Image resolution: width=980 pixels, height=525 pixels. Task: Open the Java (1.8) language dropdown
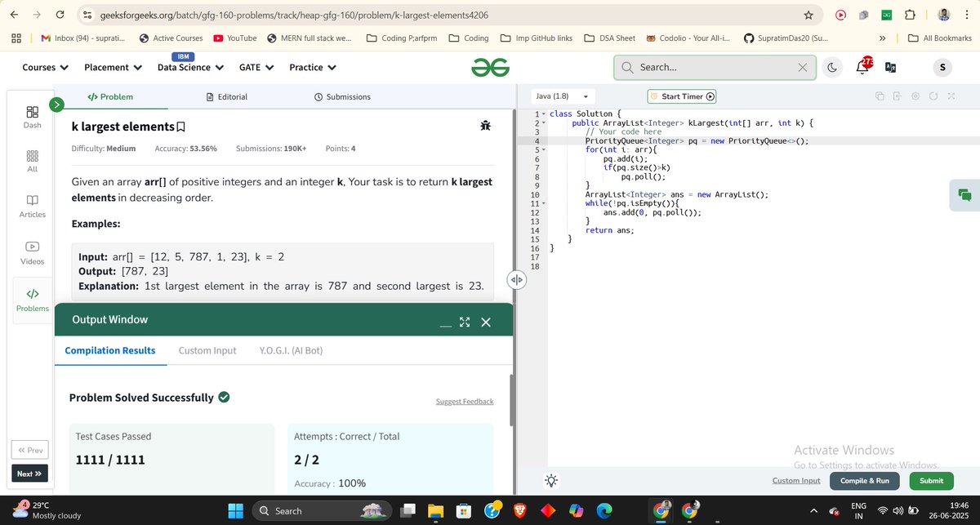click(563, 96)
